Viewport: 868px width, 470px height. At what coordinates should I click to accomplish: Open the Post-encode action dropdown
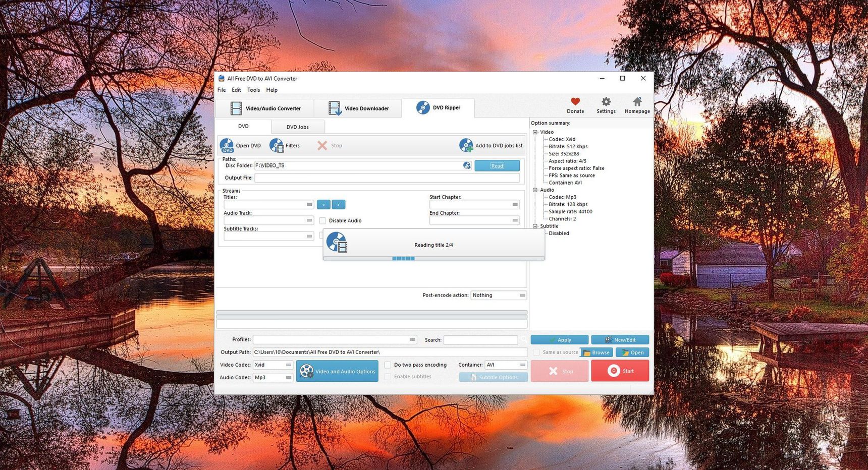point(499,296)
